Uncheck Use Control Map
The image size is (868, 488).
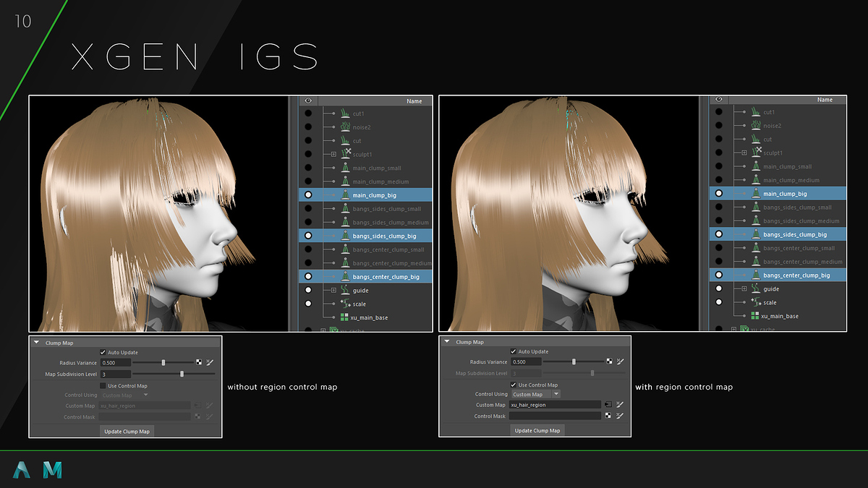click(x=514, y=385)
